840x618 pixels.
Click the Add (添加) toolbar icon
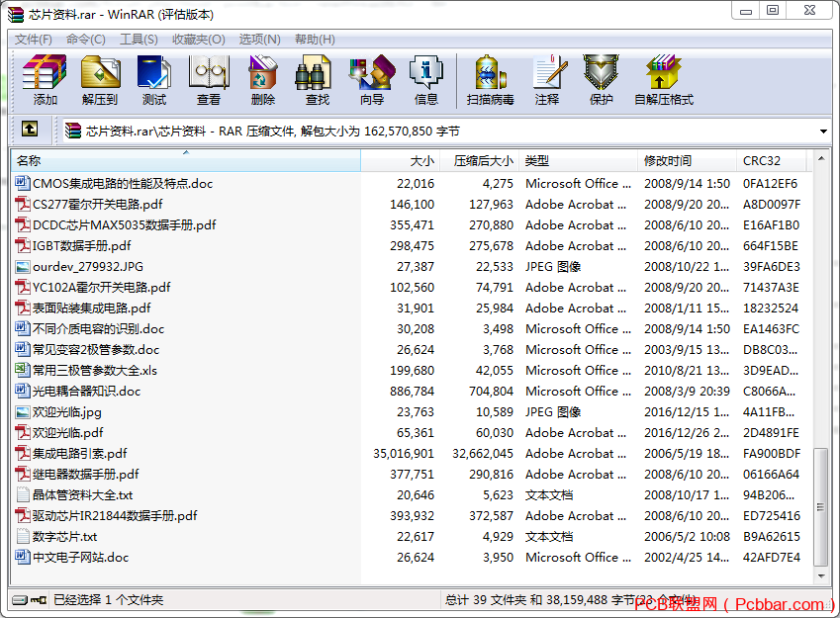tap(45, 72)
